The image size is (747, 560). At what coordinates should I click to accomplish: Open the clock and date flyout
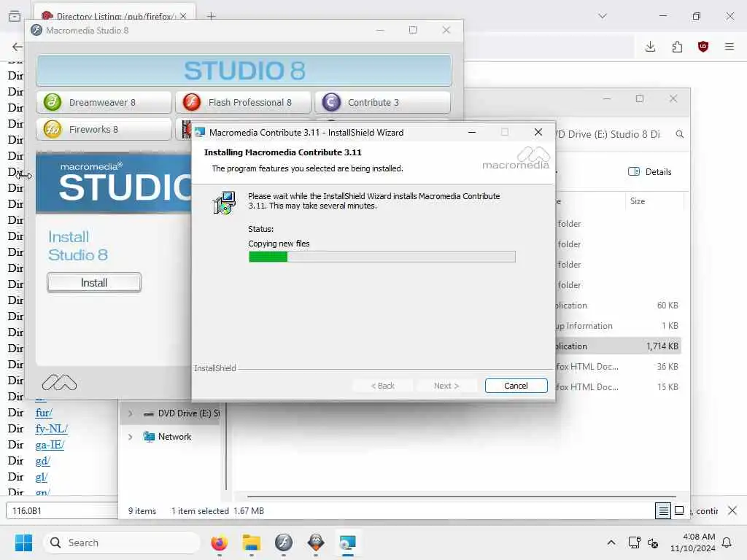693,542
